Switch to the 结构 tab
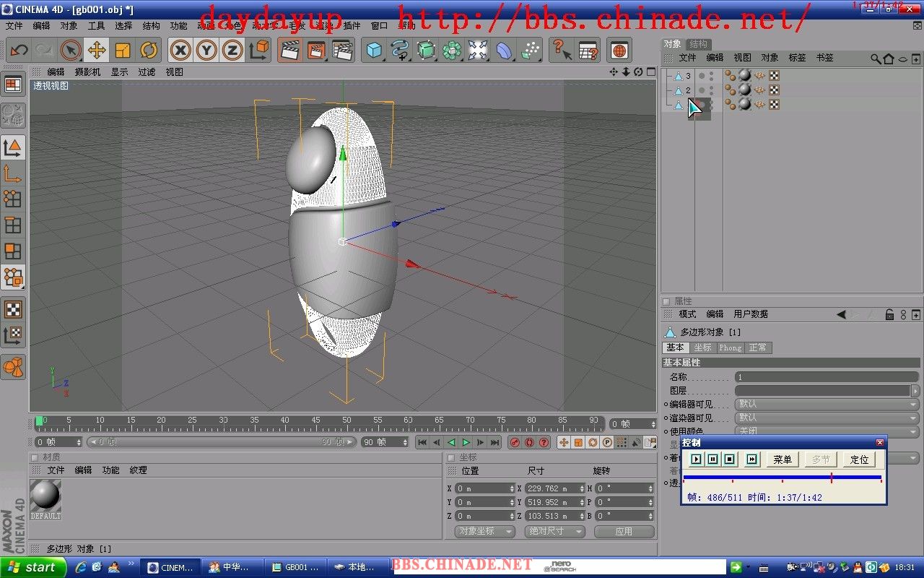 [698, 44]
